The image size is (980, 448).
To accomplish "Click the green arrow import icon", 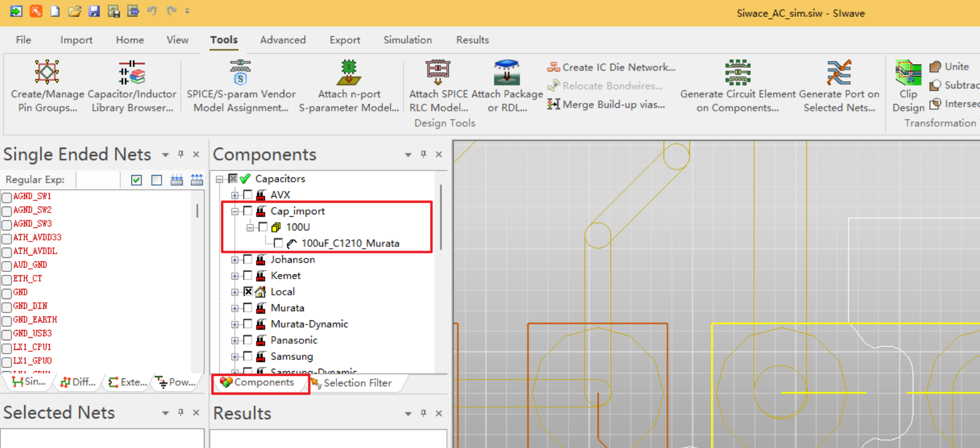I will pos(16,11).
